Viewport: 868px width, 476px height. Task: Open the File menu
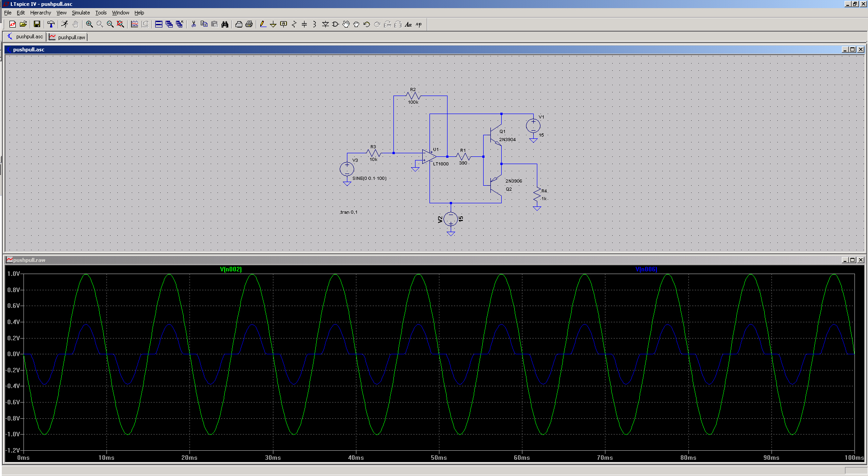[x=8, y=13]
